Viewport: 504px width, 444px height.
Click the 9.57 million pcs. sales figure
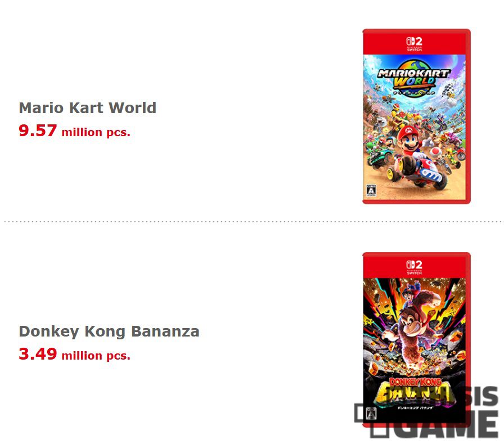(x=75, y=131)
